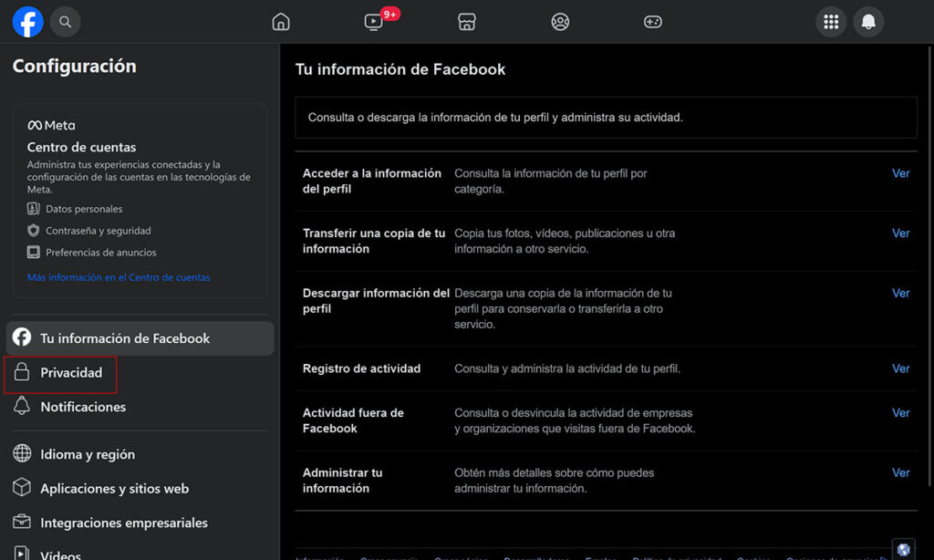Click the Registro de actividad label
Screen dimensions: 934x560
click(361, 368)
